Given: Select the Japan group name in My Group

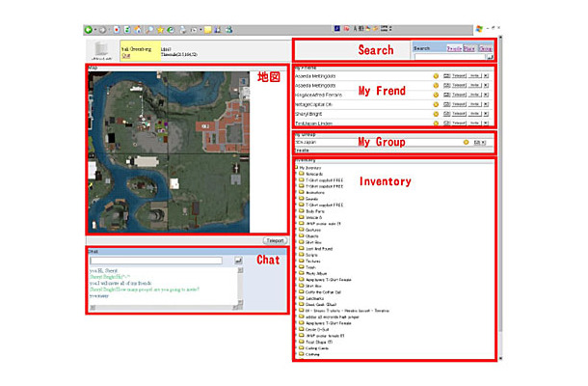Looking at the screenshot, I should coord(306,142).
